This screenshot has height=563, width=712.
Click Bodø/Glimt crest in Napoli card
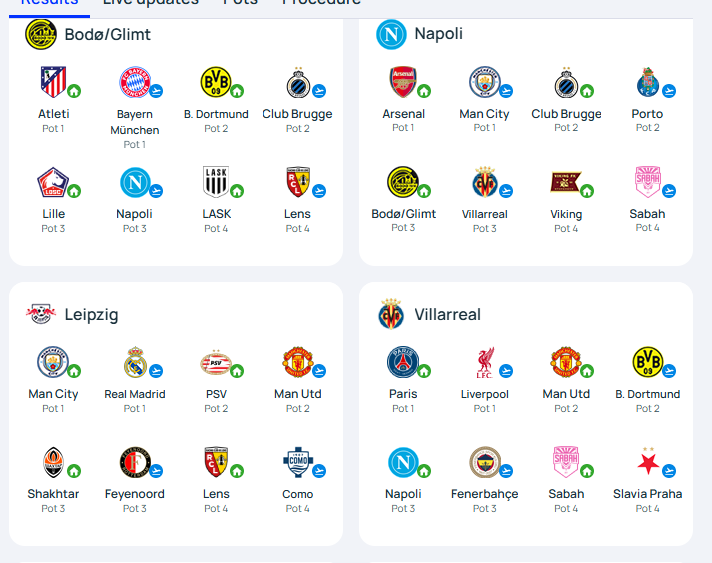click(403, 182)
